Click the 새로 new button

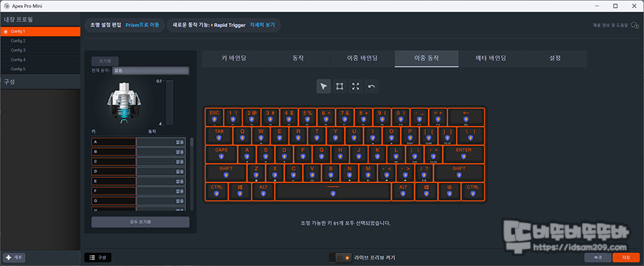(15, 257)
